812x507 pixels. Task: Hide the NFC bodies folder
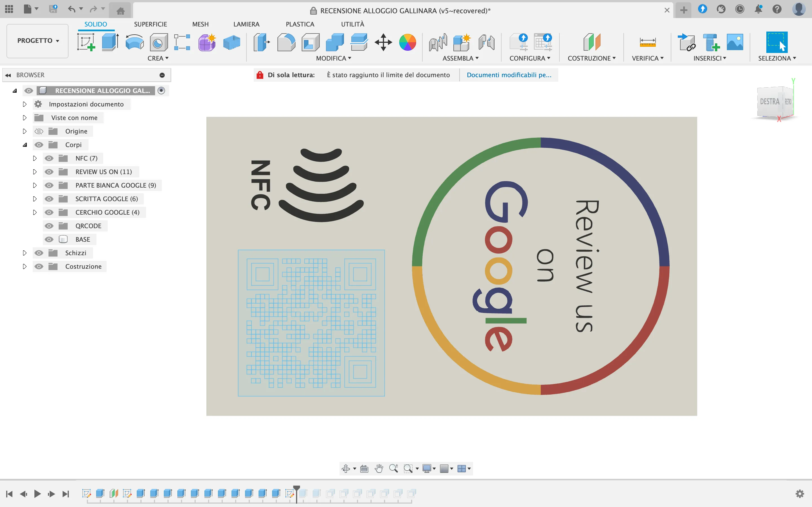tap(49, 158)
